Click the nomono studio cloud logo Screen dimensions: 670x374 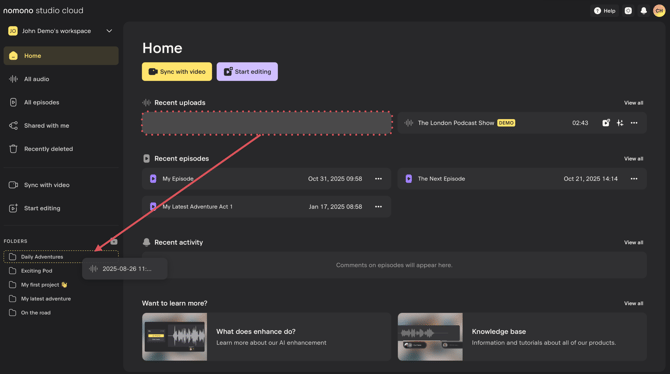point(43,10)
